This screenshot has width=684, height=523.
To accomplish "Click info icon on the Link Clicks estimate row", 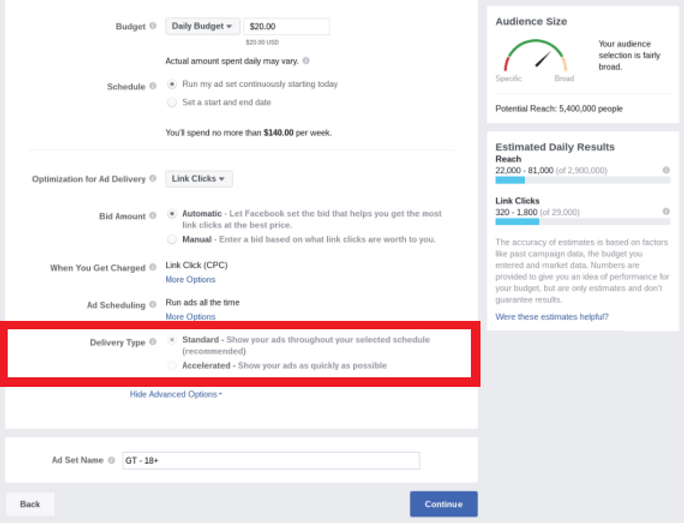I will pos(666,212).
